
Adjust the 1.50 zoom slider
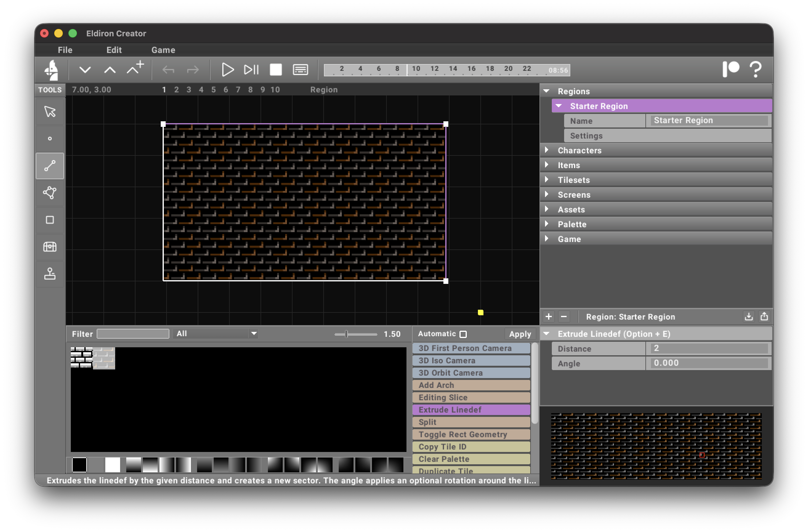click(x=347, y=334)
